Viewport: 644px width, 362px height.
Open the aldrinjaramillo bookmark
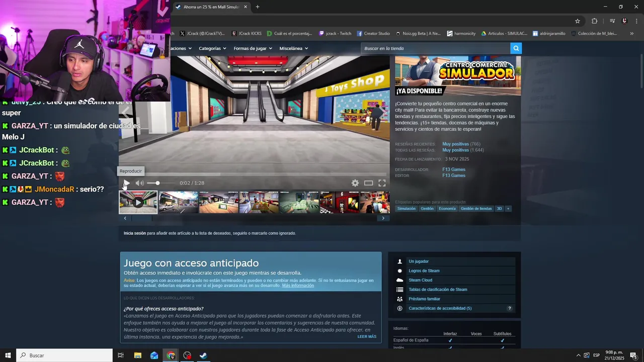click(549, 34)
